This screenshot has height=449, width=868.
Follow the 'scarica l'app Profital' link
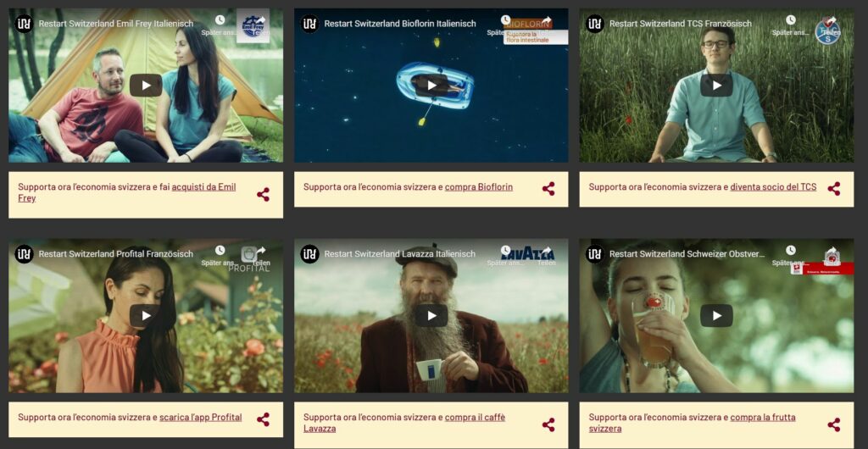point(200,418)
